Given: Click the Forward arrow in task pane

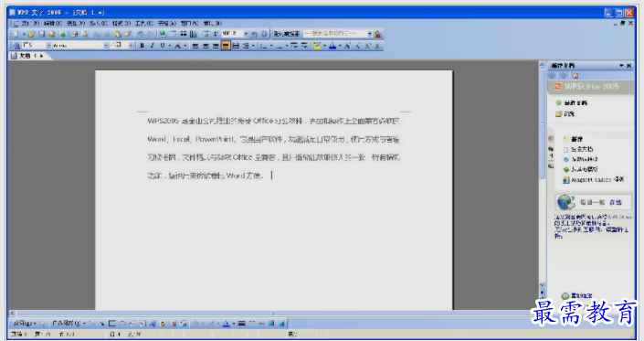Looking at the screenshot, I should point(564,76).
